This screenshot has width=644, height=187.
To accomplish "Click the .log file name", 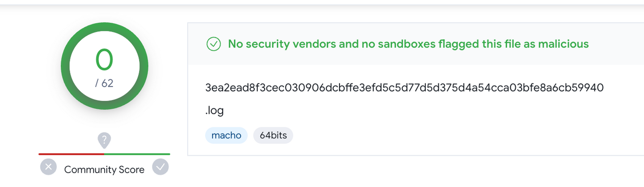I will point(214,111).
